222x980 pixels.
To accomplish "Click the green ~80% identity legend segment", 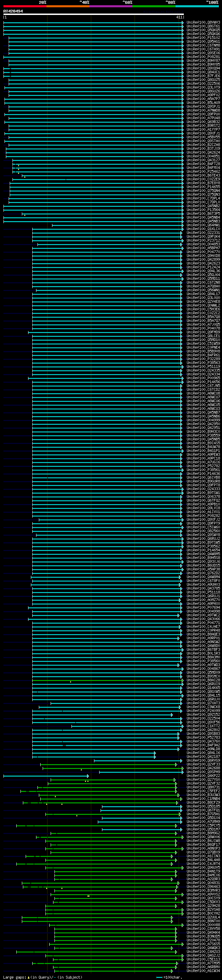I will coord(154,6).
